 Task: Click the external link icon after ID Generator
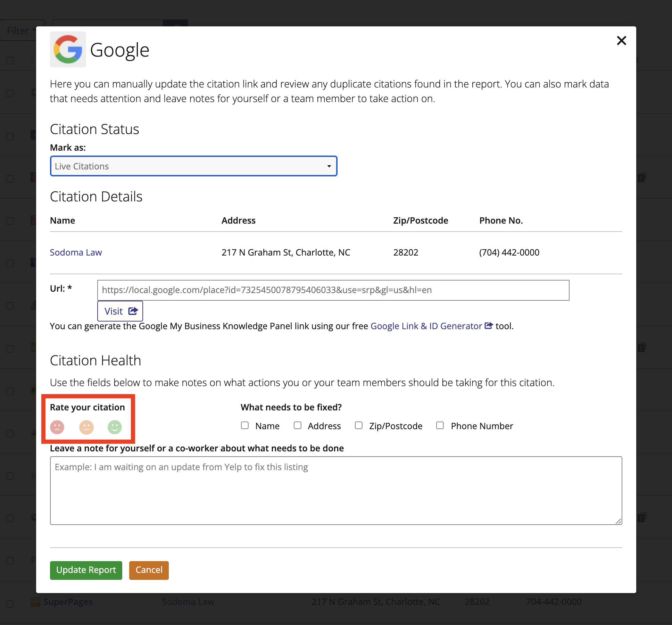click(489, 326)
